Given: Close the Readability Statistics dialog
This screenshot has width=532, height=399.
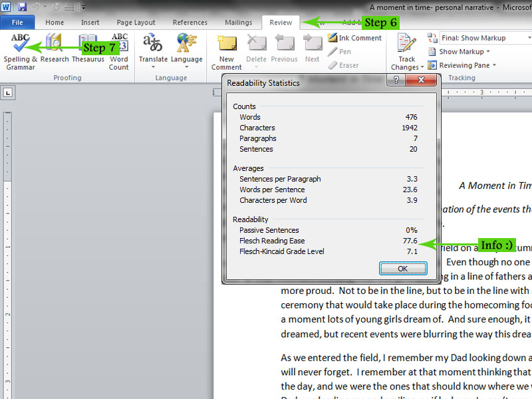Looking at the screenshot, I should click(x=421, y=80).
